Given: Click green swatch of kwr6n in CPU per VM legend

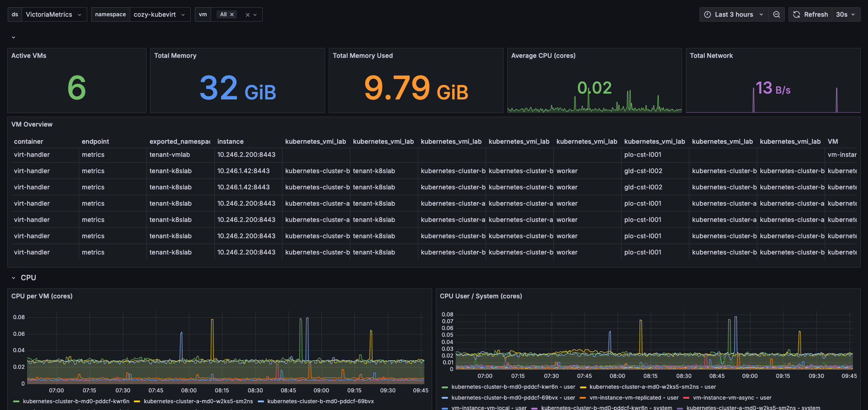Looking at the screenshot, I should click(x=17, y=401).
